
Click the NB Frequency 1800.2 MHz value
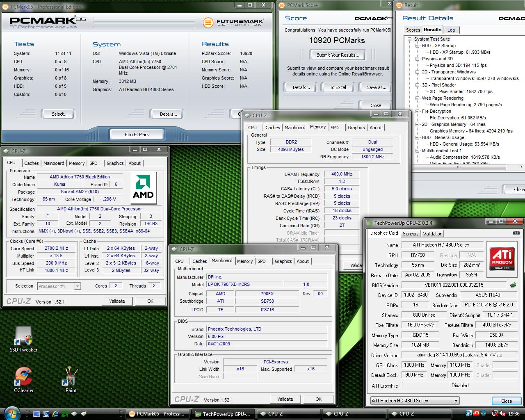pyautogui.click(x=372, y=157)
